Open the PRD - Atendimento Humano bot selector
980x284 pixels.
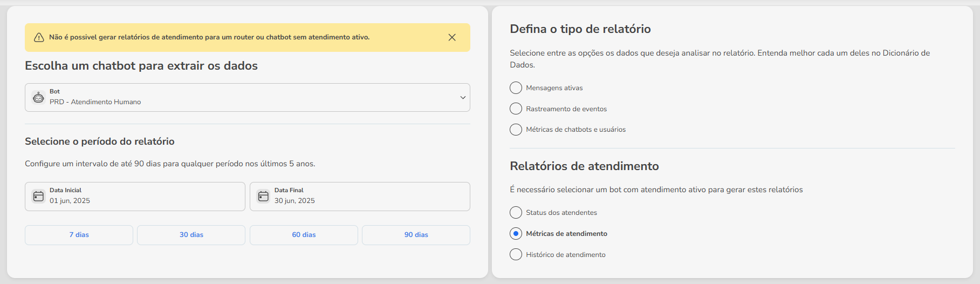tap(247, 98)
